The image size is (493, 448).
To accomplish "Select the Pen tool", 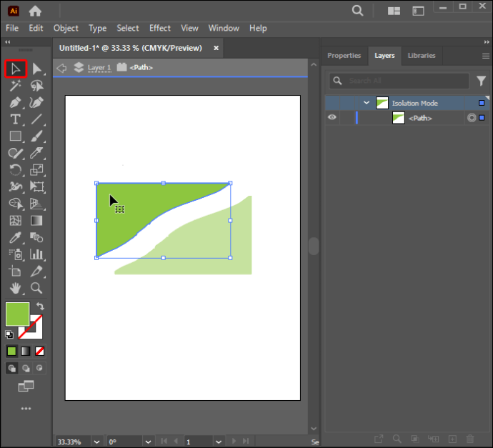I will tap(16, 102).
